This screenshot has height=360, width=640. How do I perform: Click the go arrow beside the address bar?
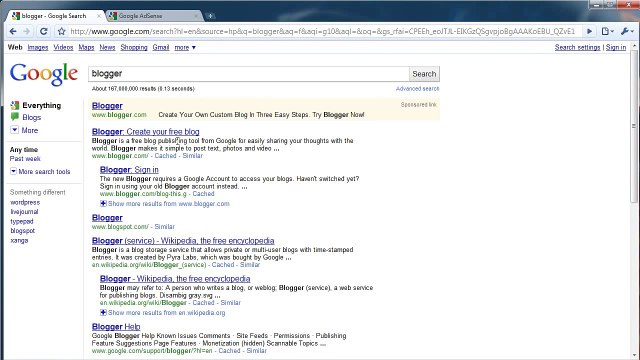pyautogui.click(x=589, y=31)
